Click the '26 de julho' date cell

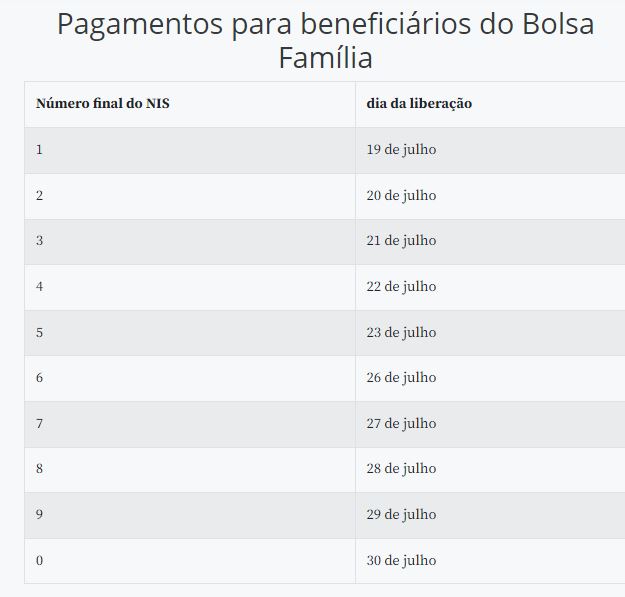click(x=490, y=378)
